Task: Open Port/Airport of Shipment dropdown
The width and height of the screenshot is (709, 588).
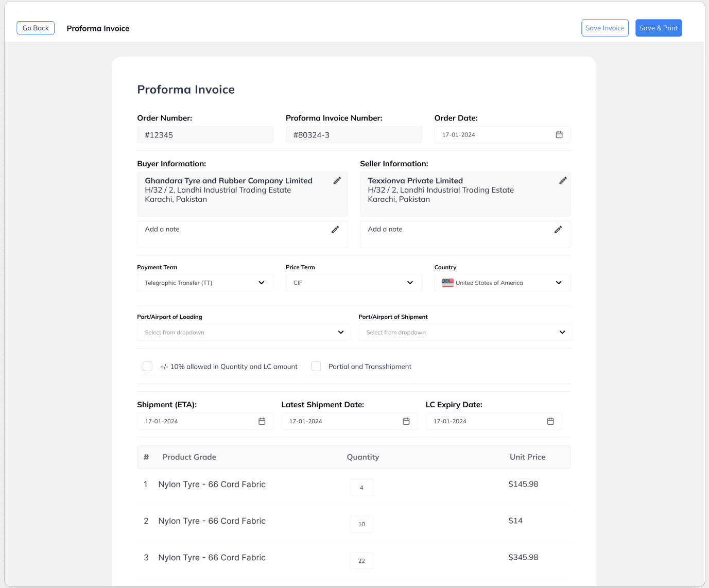Action: (465, 333)
